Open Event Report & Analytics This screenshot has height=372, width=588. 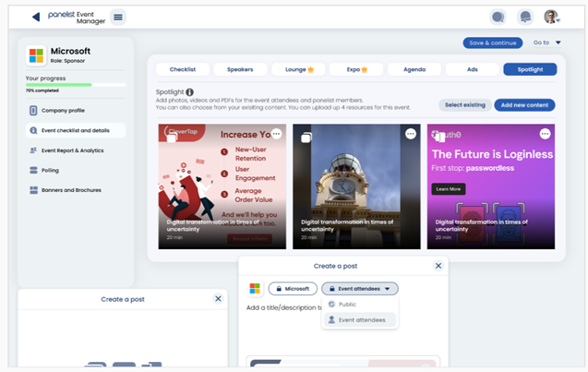click(76, 150)
